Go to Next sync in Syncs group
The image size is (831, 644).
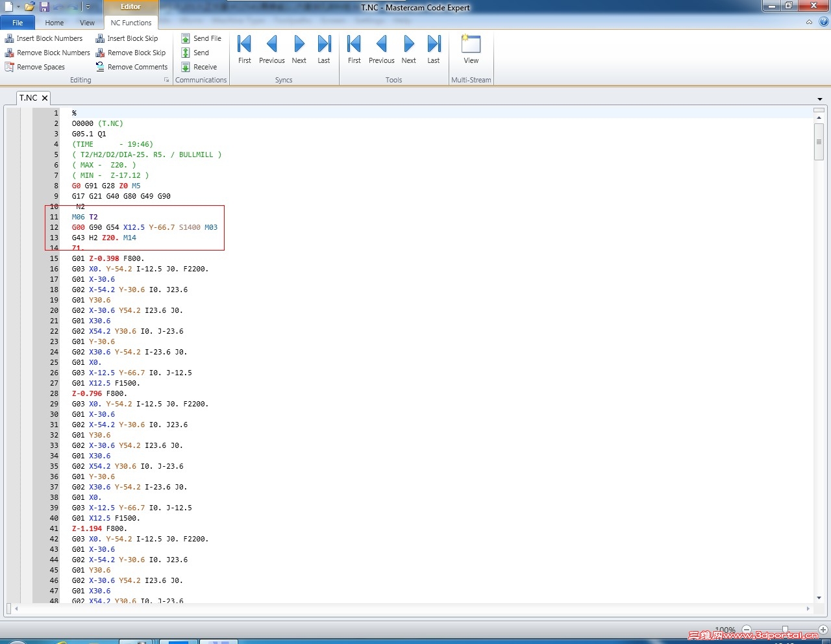(299, 49)
